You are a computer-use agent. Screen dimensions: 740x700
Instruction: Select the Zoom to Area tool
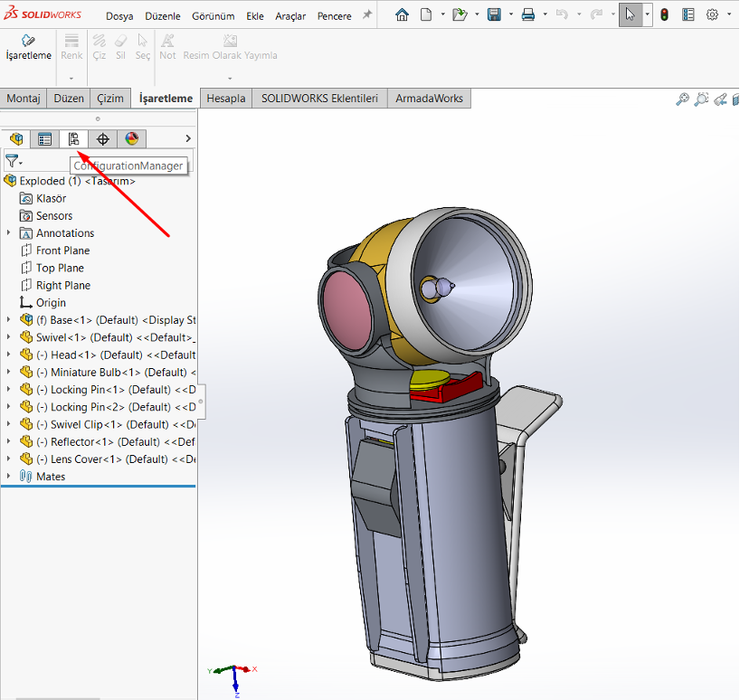tap(701, 99)
